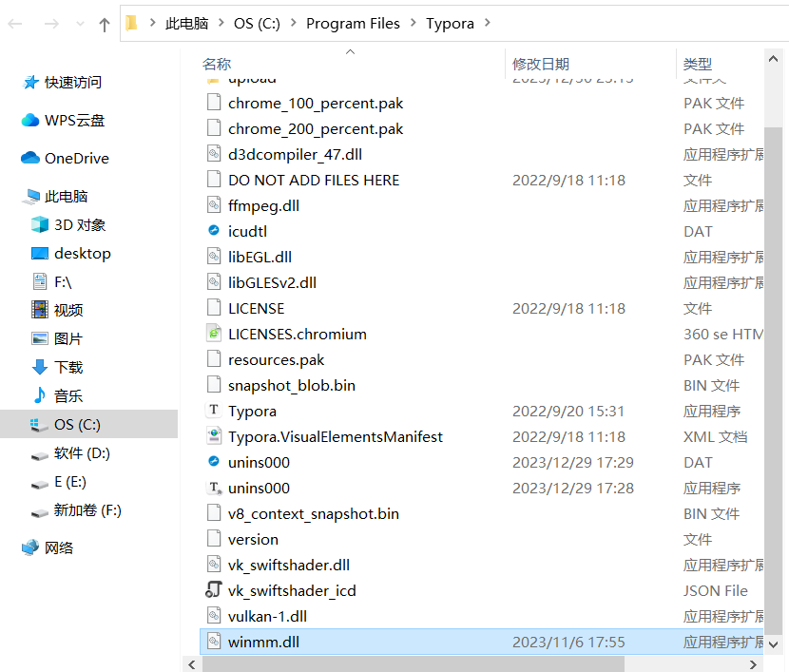The width and height of the screenshot is (789, 672).
Task: Select E (E:) drive in sidebar
Action: [58, 482]
